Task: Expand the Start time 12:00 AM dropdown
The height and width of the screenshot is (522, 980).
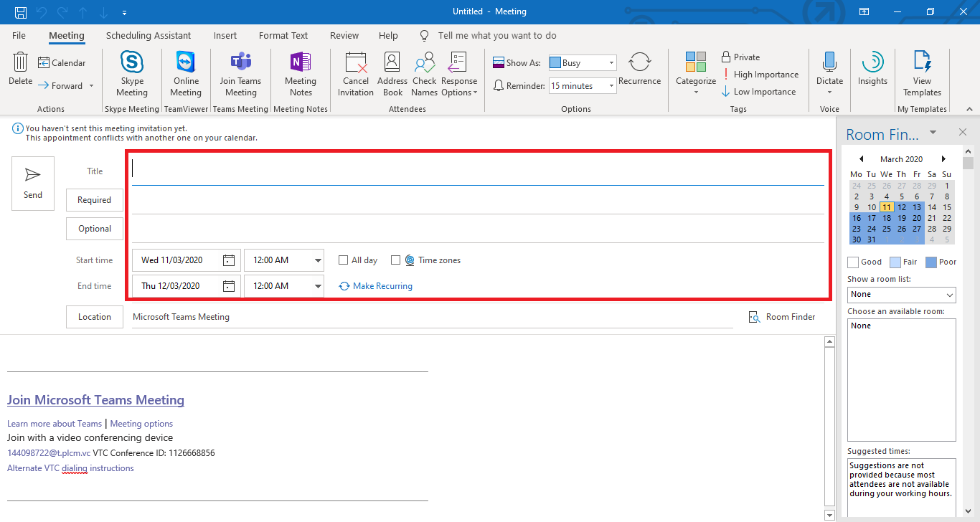Action: coord(318,260)
